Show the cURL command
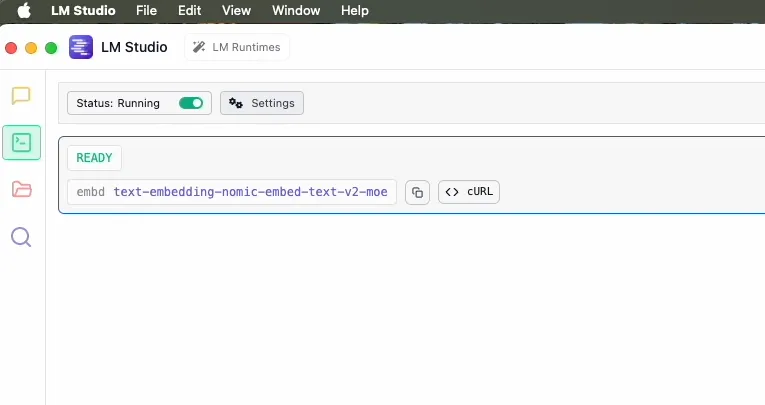This screenshot has width=765, height=405. (x=469, y=192)
